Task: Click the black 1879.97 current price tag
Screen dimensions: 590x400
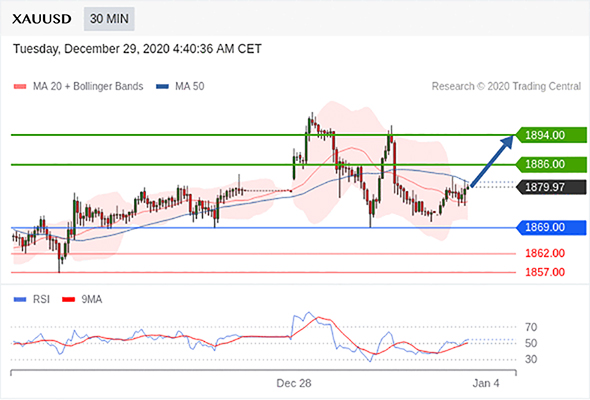Action: (x=550, y=187)
